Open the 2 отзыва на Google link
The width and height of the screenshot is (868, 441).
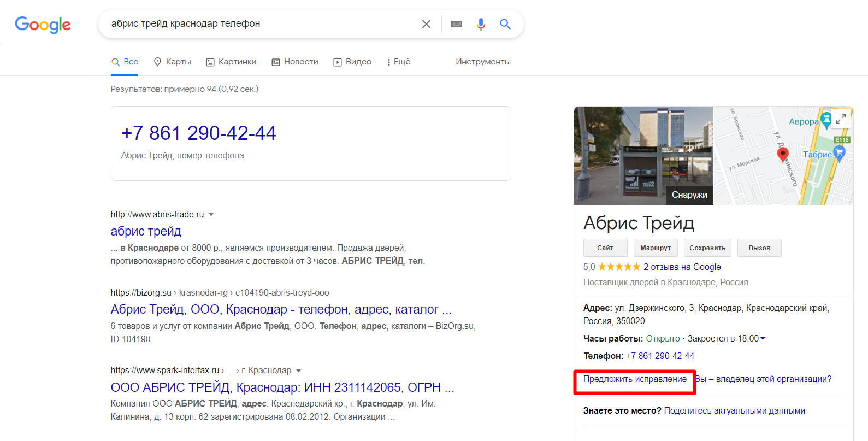[x=682, y=267]
